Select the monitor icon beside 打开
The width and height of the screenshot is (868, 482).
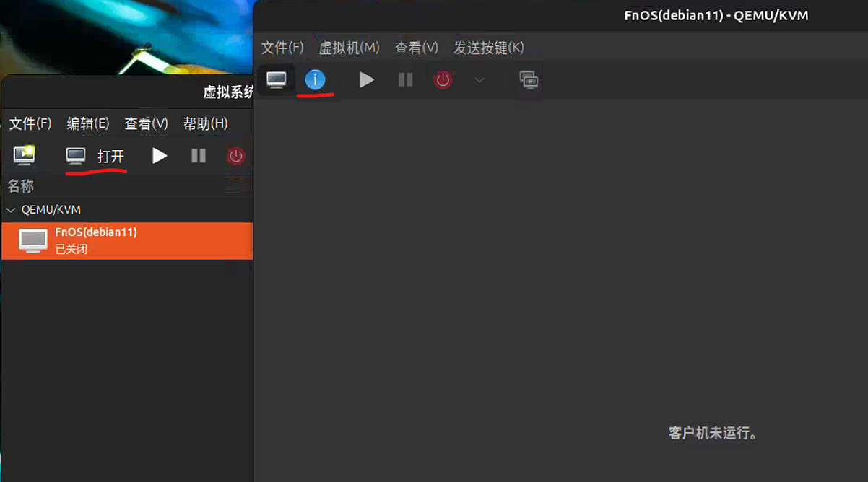(x=77, y=155)
